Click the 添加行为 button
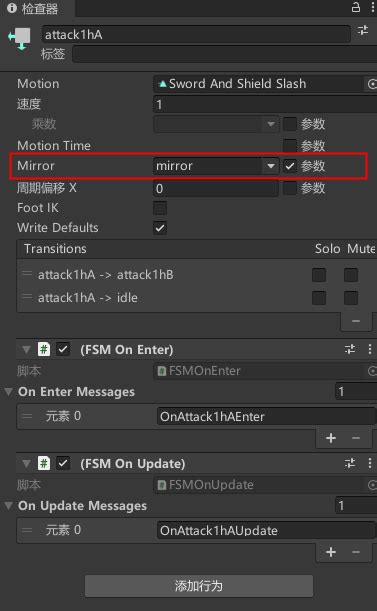The width and height of the screenshot is (377, 611). coord(199,586)
